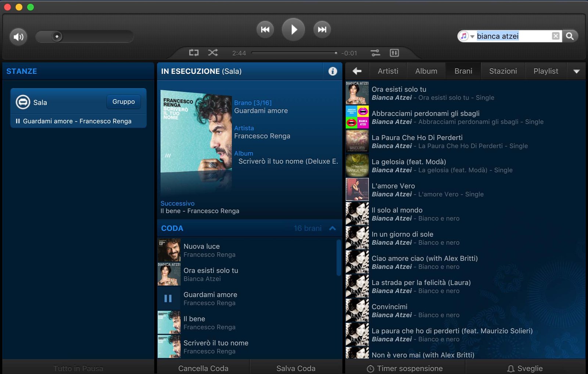Switch to the Artisti tab
Image resolution: width=588 pixels, height=374 pixels.
(388, 71)
